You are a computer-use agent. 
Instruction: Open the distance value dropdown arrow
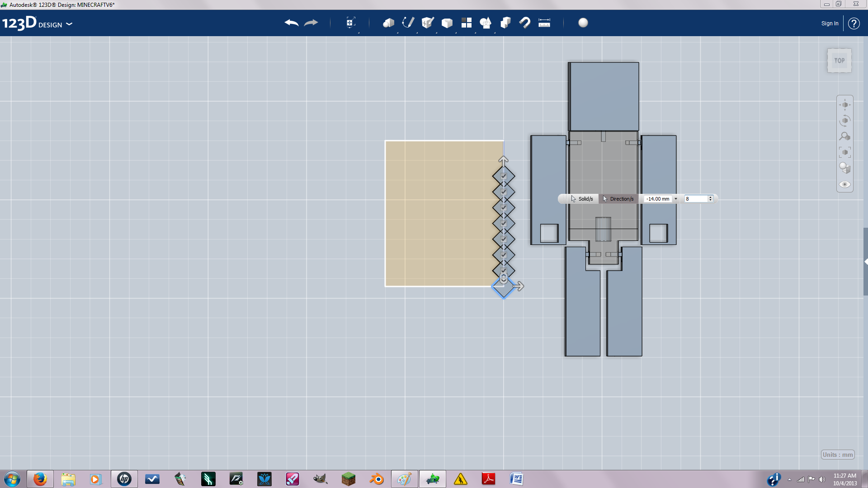point(676,199)
